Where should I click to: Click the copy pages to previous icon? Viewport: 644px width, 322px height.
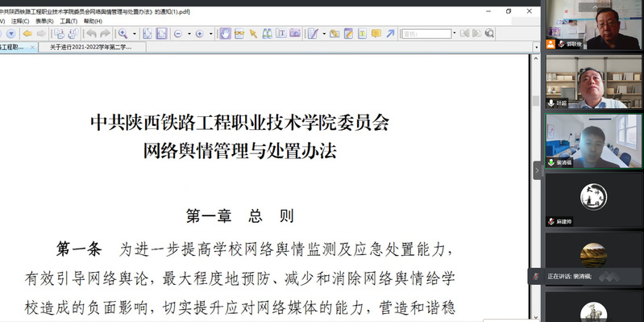[x=73, y=34]
